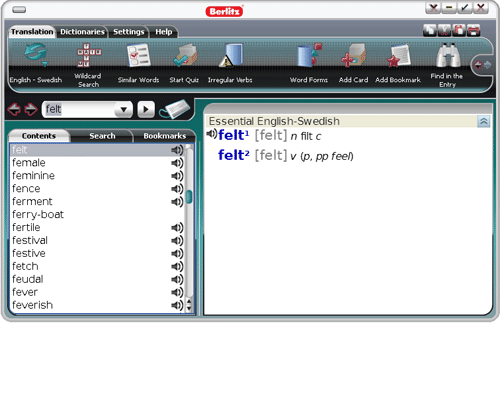Screen dimensions: 500x405
Task: Open the Translation tab
Action: tap(32, 32)
